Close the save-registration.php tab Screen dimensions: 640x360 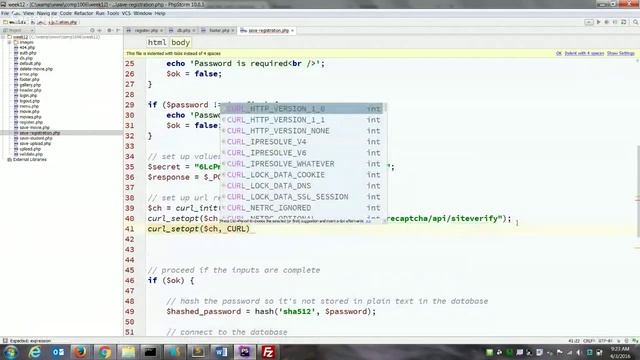[293, 31]
